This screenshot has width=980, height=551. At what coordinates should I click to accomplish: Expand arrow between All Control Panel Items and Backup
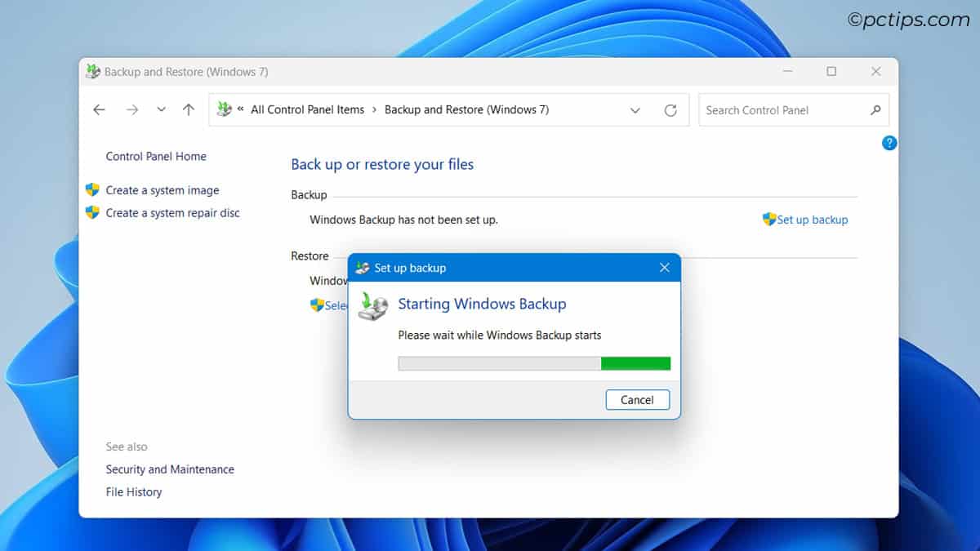pyautogui.click(x=374, y=109)
